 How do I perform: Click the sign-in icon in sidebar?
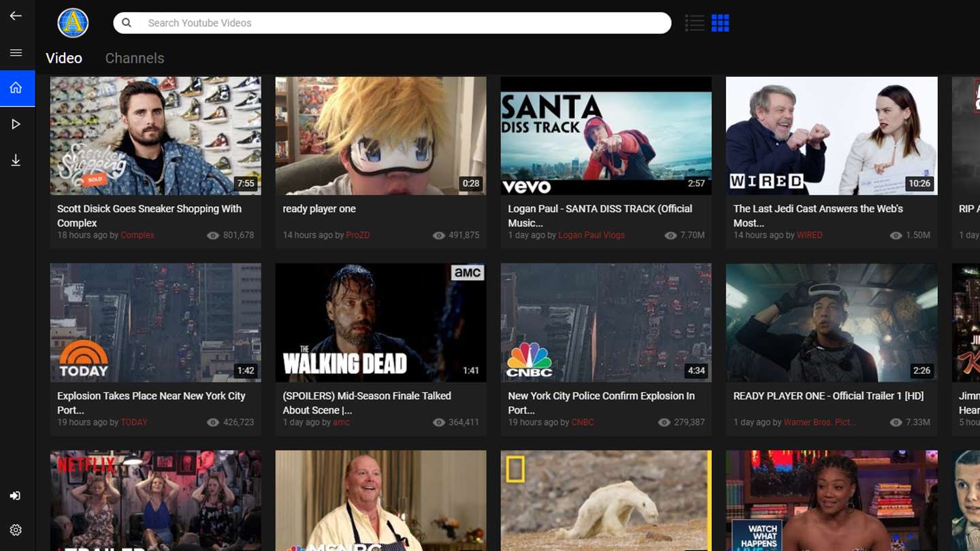tap(16, 496)
